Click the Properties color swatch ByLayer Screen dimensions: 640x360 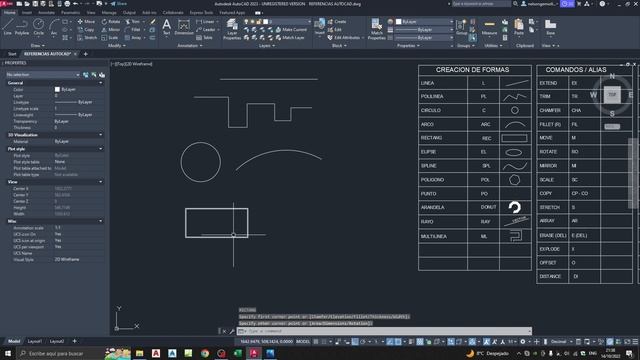57,89
